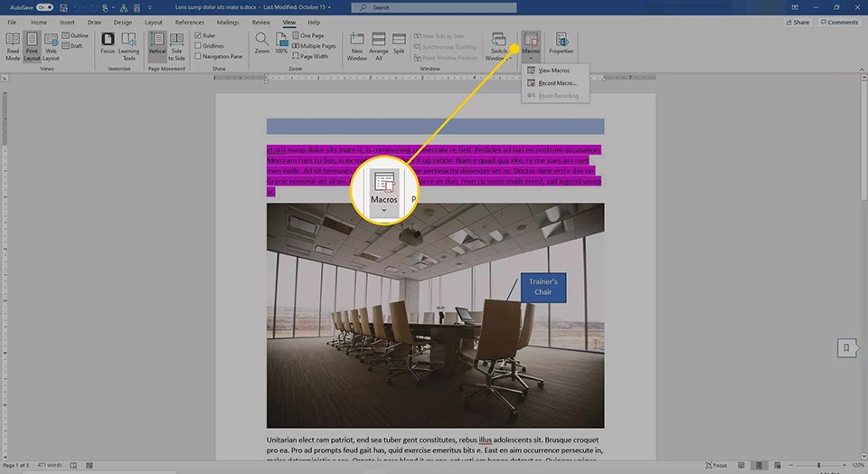Click the conference room image
The height and width of the screenshot is (474, 868).
(436, 316)
